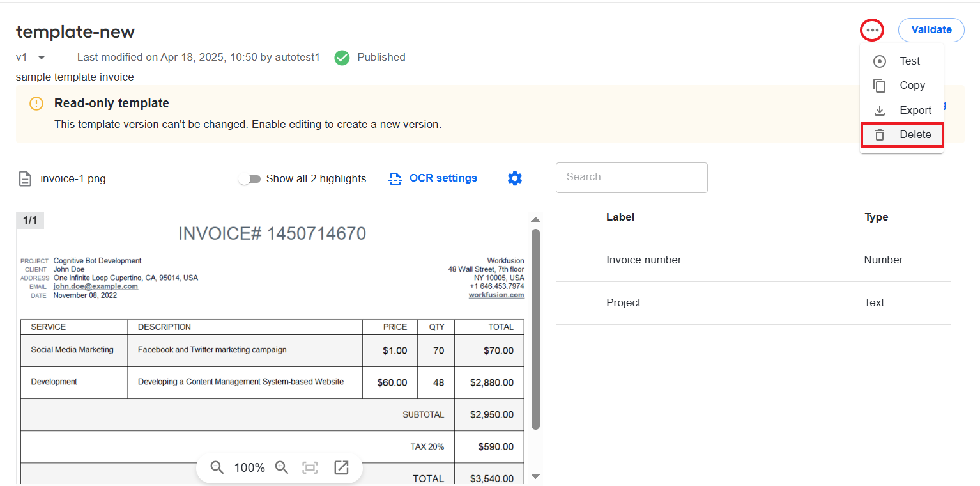Click the Facebook and Twitter marketing campaign description
The width and height of the screenshot is (980, 486).
pyautogui.click(x=212, y=350)
